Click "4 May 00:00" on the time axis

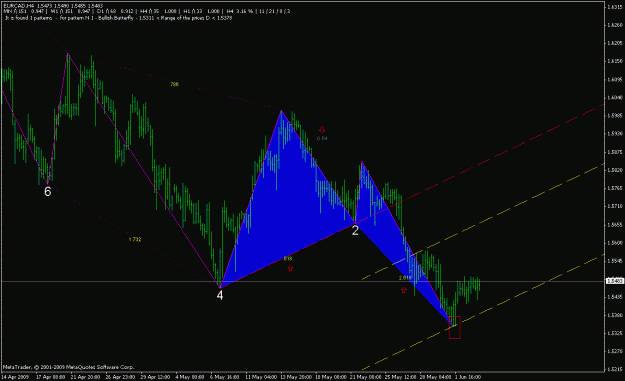190,377
